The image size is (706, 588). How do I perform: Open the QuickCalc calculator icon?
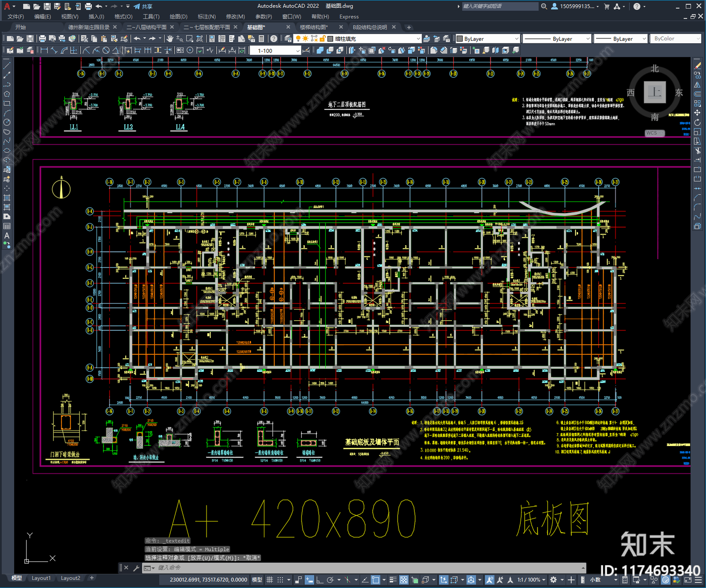coord(262,39)
